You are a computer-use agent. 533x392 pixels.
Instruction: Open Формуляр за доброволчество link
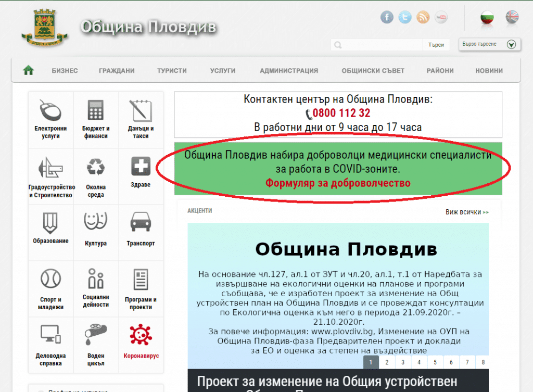pos(338,183)
